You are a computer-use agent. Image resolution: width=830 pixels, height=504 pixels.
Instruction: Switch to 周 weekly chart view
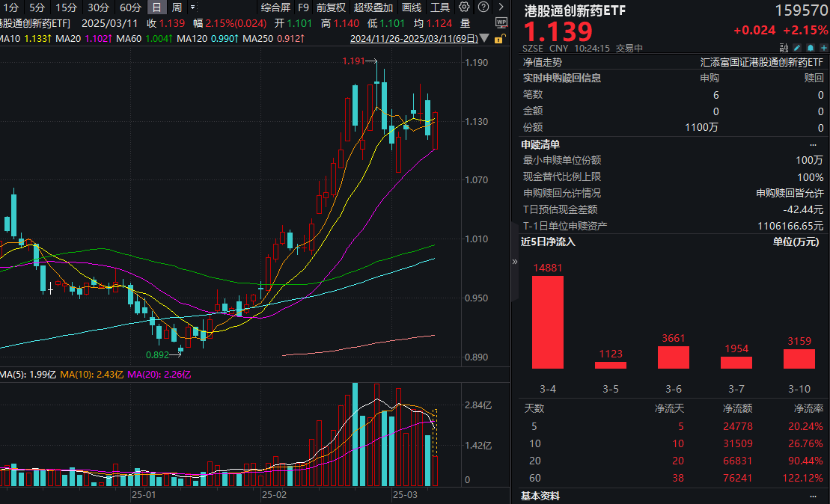[x=176, y=7]
